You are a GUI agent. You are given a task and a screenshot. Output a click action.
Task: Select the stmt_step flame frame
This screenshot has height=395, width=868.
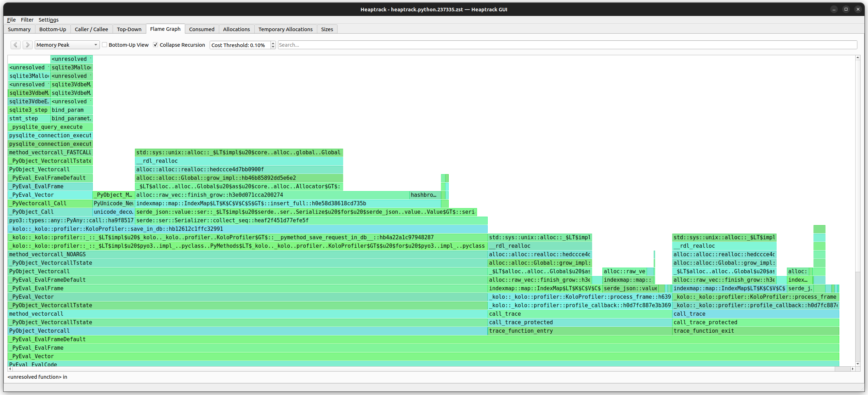pos(29,119)
